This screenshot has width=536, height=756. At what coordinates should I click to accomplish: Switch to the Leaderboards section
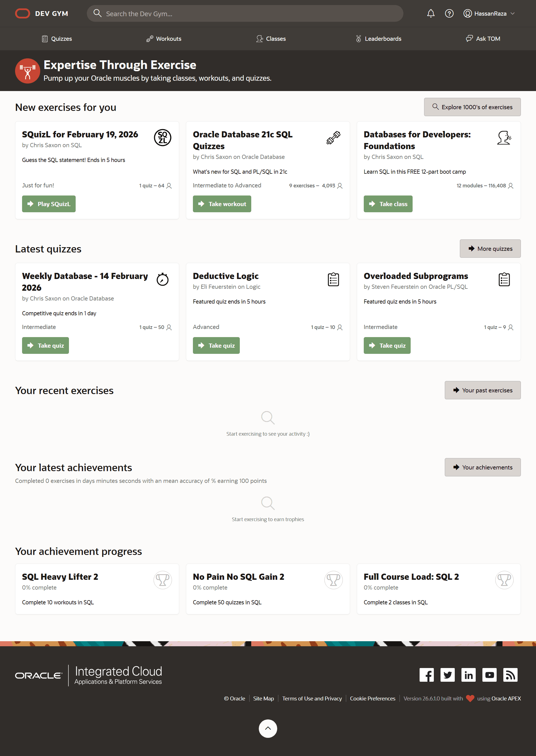pyautogui.click(x=378, y=39)
